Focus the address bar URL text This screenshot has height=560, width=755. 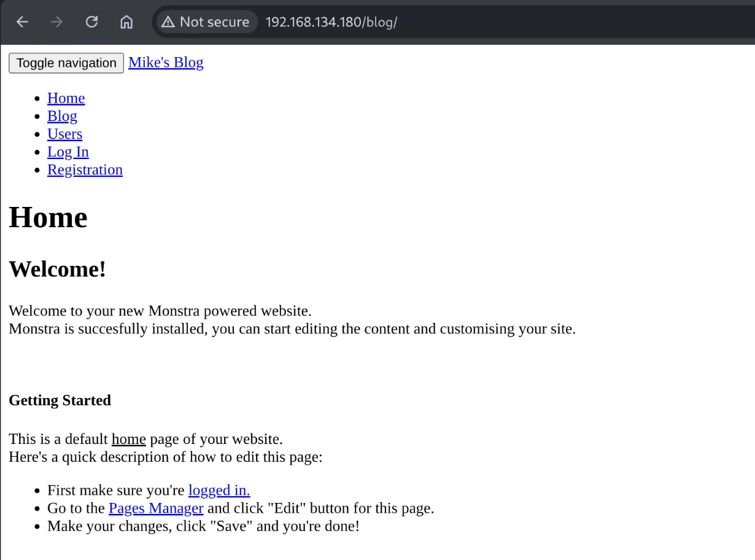[331, 22]
